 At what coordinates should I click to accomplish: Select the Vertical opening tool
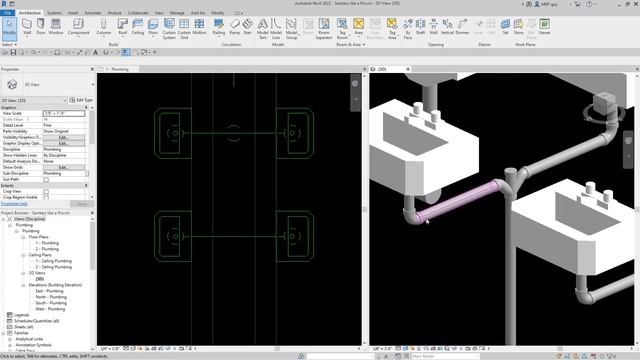(447, 27)
